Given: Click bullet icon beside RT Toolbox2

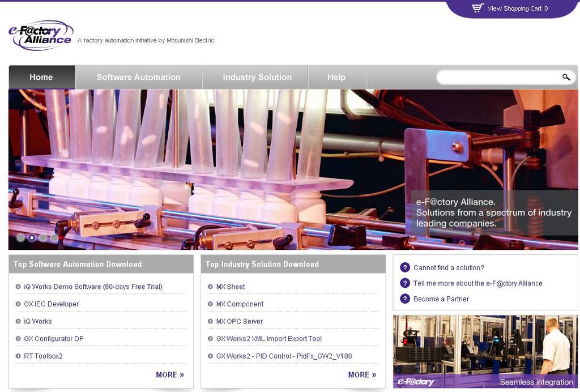Looking at the screenshot, I should [18, 356].
